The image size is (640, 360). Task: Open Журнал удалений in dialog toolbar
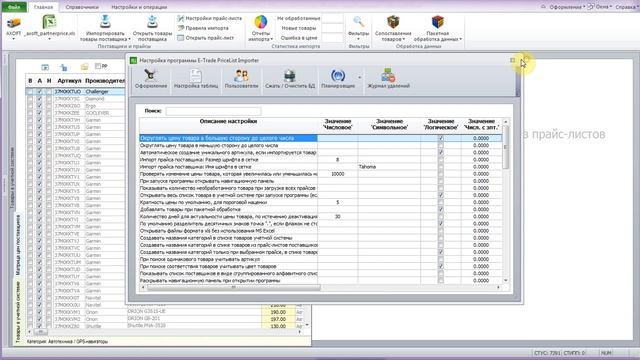point(389,79)
